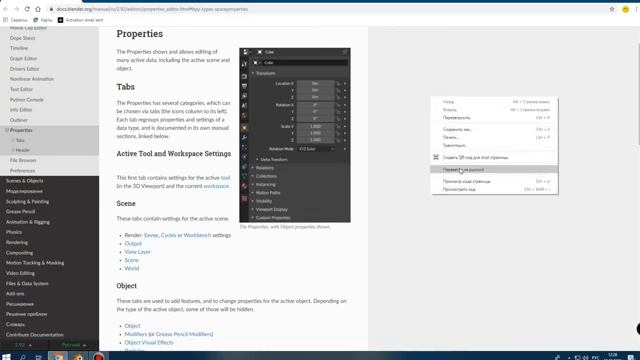Bookmark this page with the star icon

coord(612,9)
